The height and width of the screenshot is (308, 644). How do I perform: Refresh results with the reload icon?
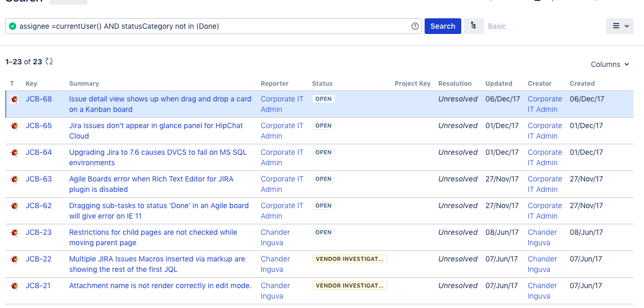click(49, 61)
